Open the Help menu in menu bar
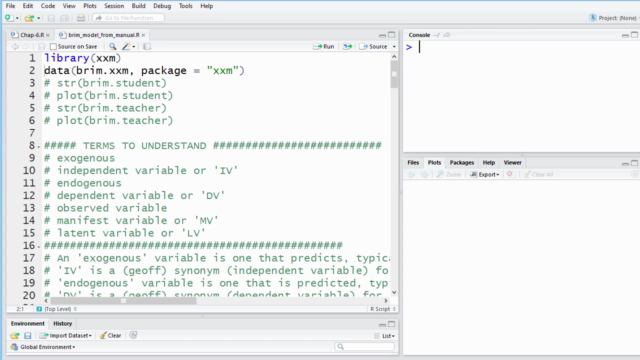Viewport: 640px width, 360px height. [x=207, y=6]
